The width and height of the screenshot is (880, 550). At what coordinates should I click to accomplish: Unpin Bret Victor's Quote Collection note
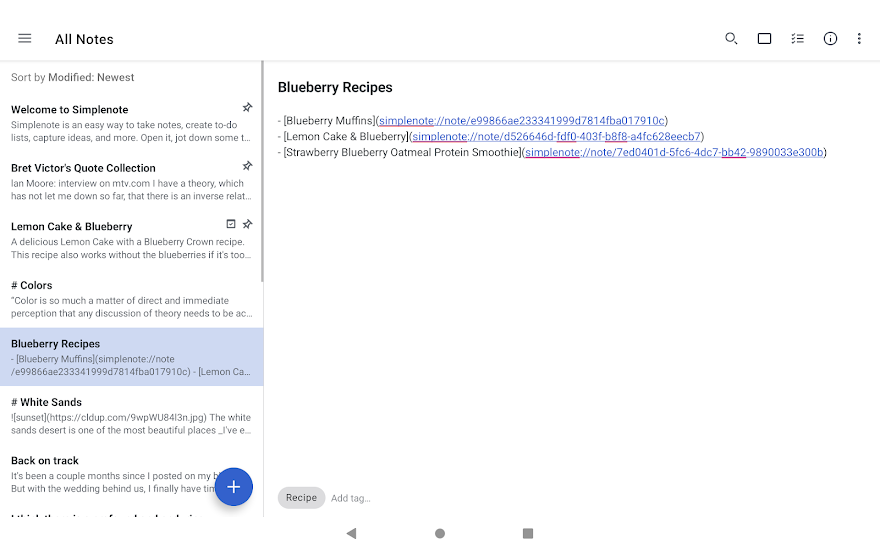tap(247, 166)
